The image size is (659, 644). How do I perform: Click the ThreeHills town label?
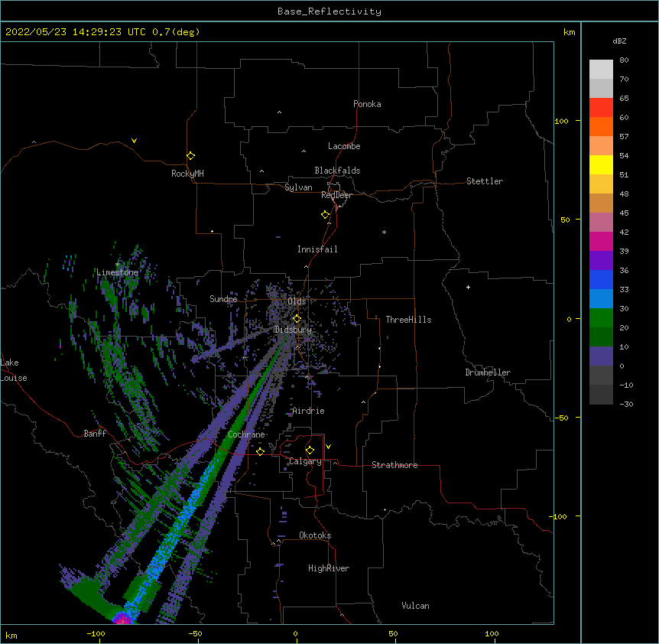tap(408, 320)
